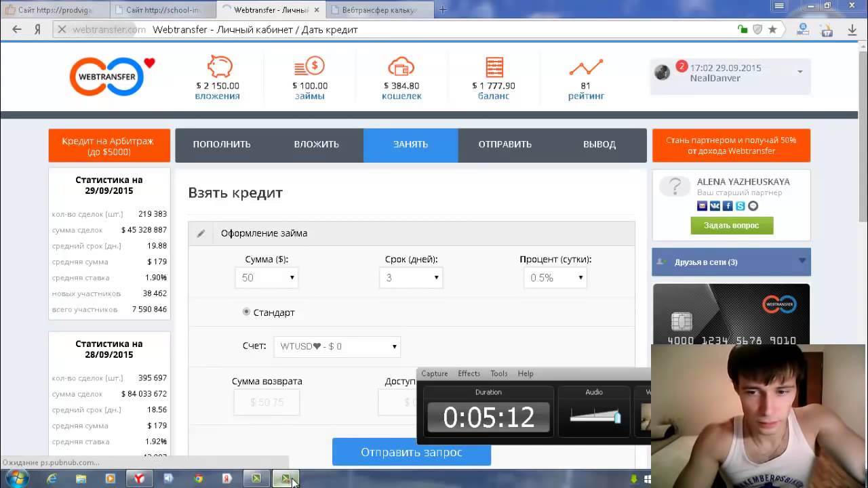The image size is (868, 488).
Task: Click the VK icon under Alena Yazheuskaya
Action: (x=715, y=206)
